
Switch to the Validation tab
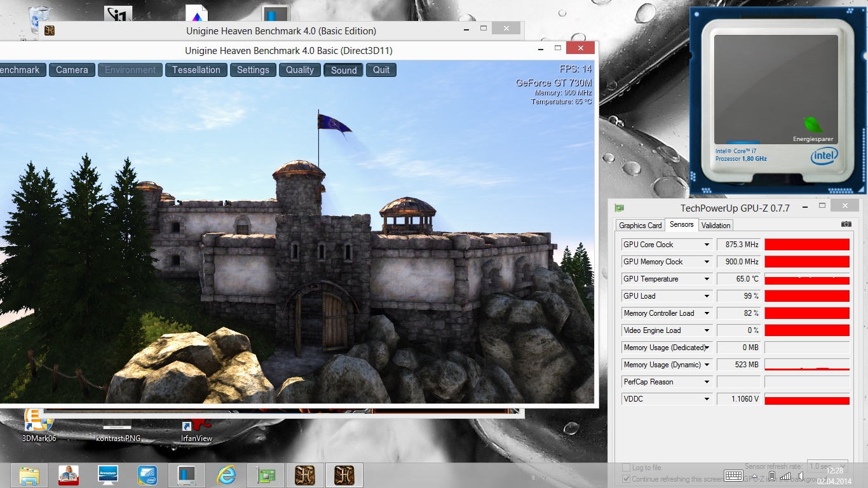[x=716, y=226]
